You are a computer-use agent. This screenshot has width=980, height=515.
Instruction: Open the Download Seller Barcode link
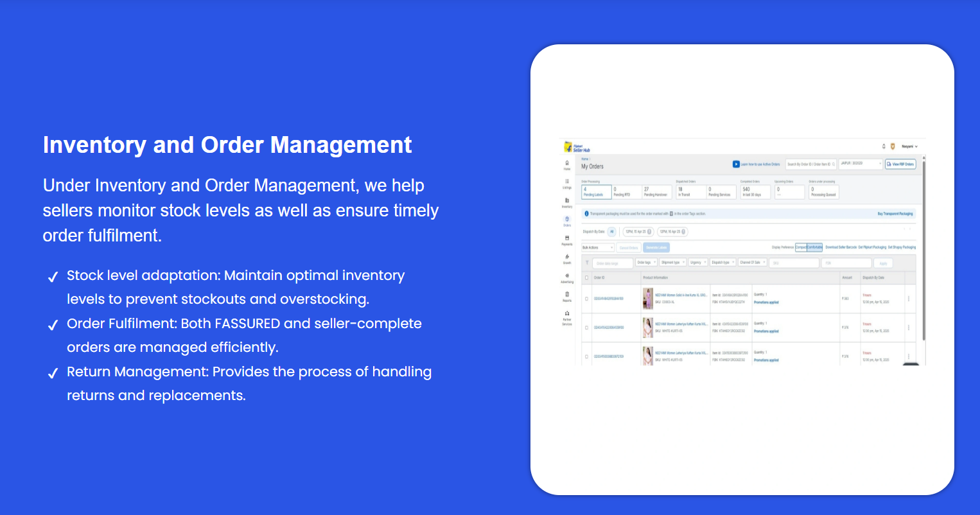click(841, 247)
